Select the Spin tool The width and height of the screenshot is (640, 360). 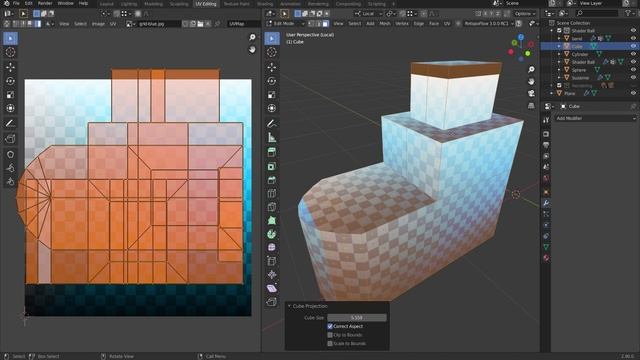tap(272, 234)
